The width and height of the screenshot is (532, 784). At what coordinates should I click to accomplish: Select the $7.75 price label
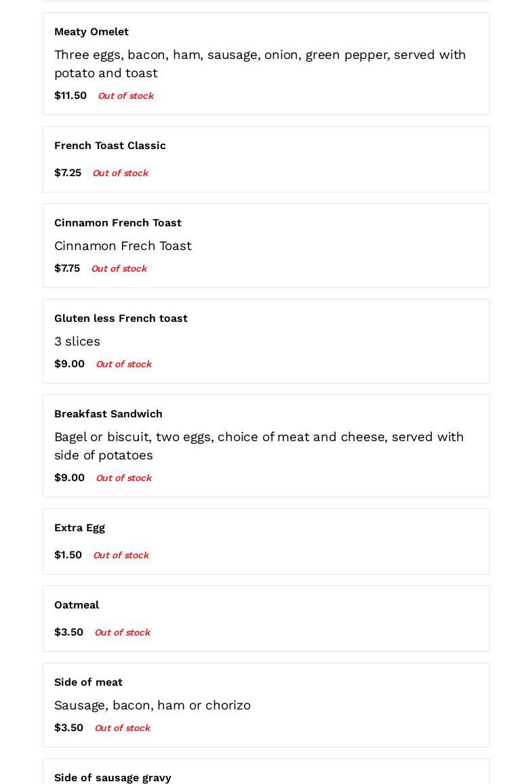[67, 268]
